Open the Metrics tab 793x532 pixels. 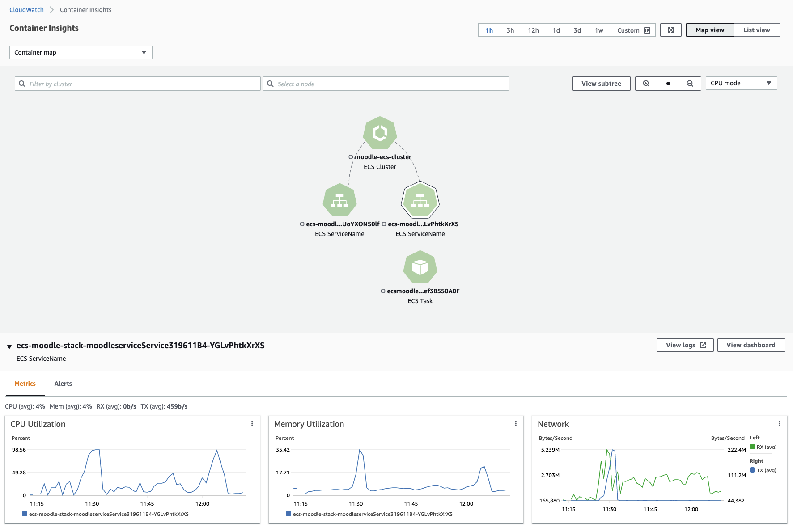(x=25, y=384)
